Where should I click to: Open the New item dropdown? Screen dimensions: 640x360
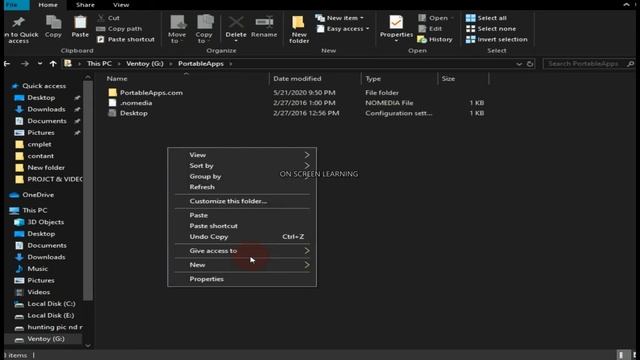pyautogui.click(x=340, y=18)
